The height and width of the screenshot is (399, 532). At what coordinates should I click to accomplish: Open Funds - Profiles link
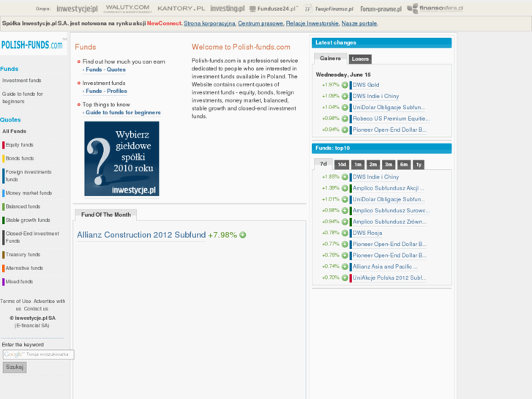click(106, 91)
